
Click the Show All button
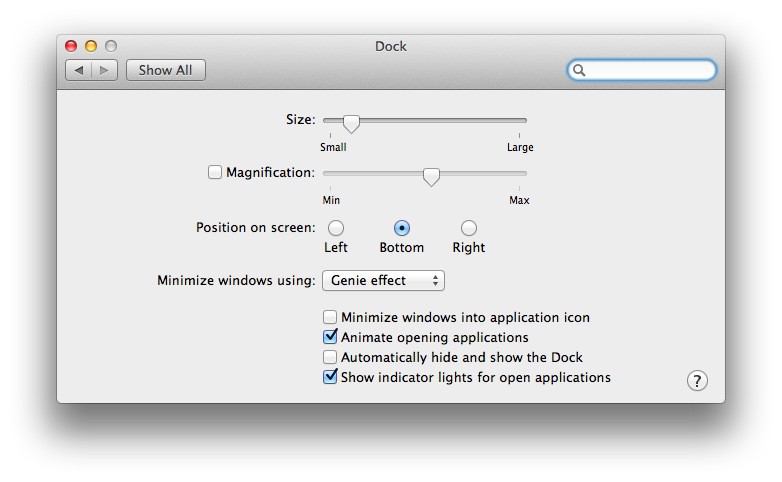(x=165, y=70)
